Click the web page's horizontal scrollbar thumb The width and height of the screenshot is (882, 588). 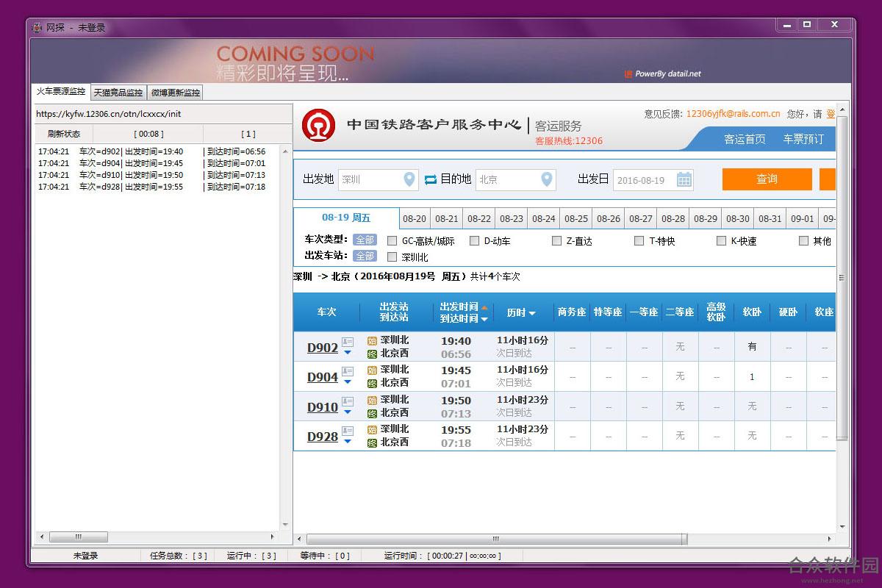pos(498,539)
